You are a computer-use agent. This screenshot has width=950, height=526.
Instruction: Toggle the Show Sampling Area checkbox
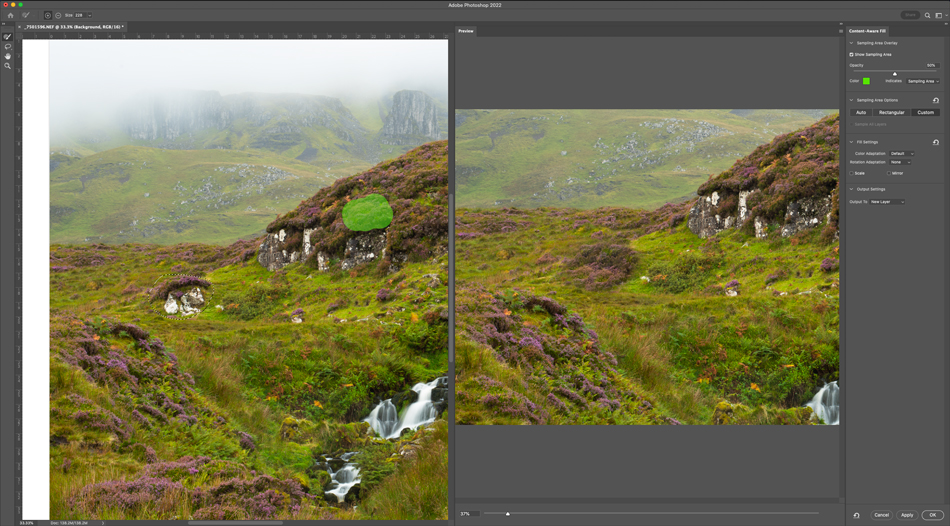coord(851,54)
